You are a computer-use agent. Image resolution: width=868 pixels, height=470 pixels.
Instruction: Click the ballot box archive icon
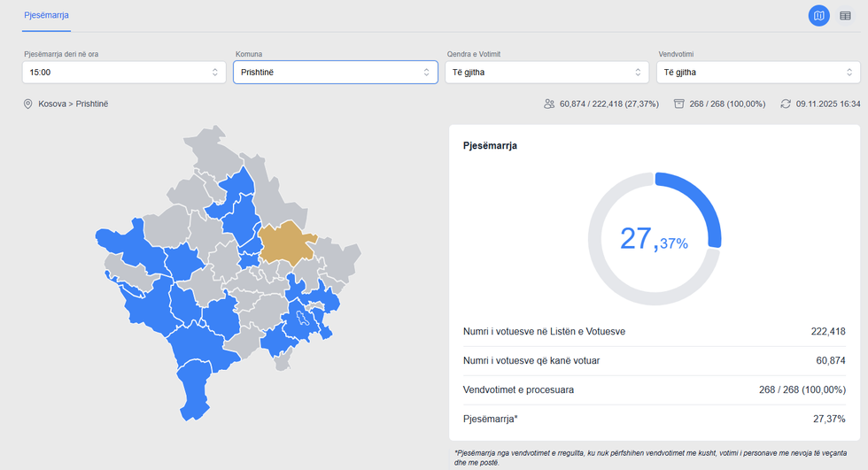679,104
